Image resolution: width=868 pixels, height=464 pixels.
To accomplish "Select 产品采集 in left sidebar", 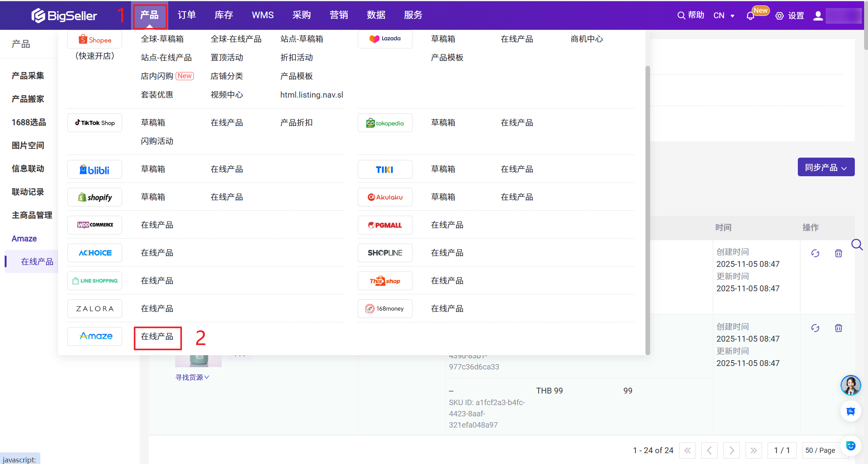I will tap(28, 76).
